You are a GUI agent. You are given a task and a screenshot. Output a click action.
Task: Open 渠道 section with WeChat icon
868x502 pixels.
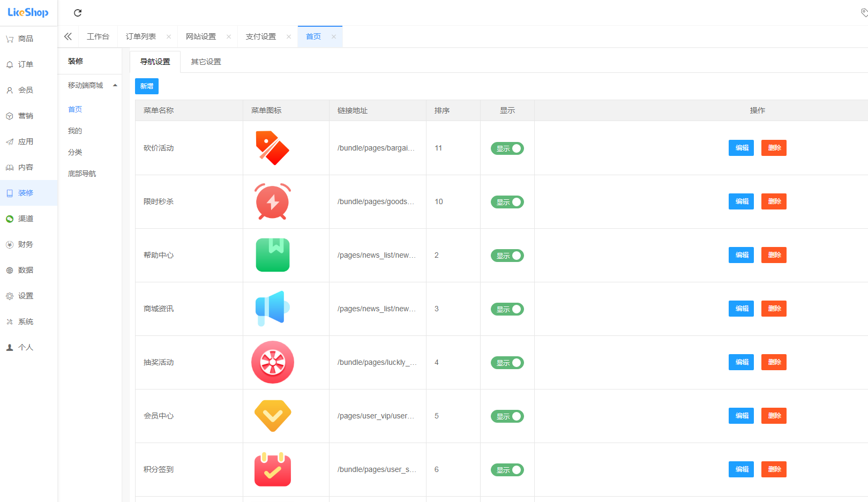tap(10, 219)
